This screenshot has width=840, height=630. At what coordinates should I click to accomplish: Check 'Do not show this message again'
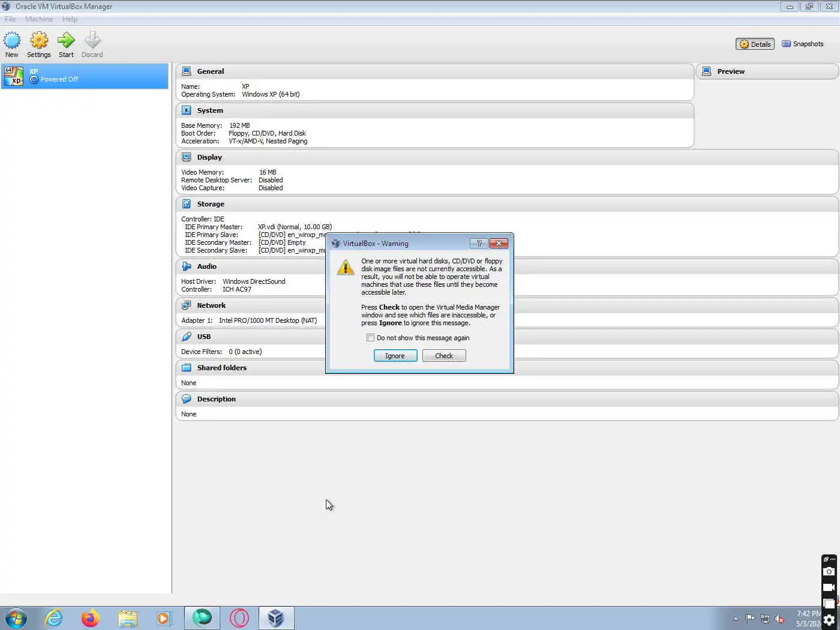[370, 338]
